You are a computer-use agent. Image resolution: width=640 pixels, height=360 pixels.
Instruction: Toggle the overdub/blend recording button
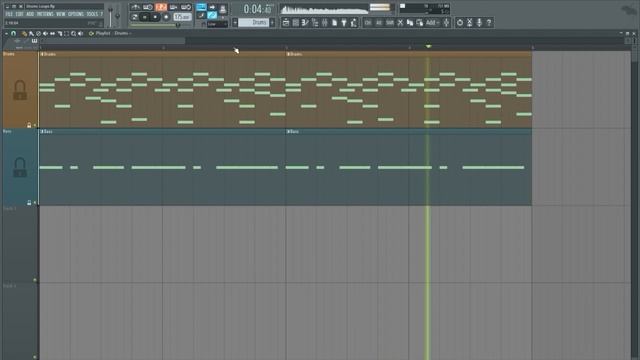[173, 7]
